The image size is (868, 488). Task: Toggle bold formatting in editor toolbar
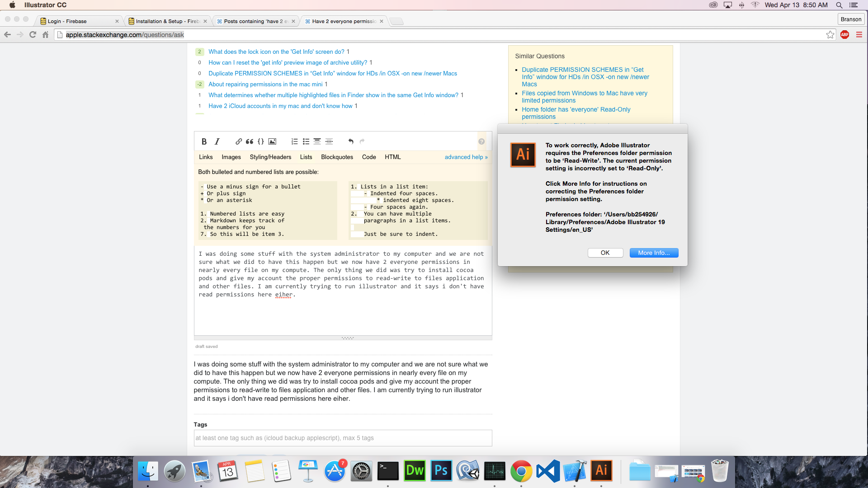[x=204, y=141]
